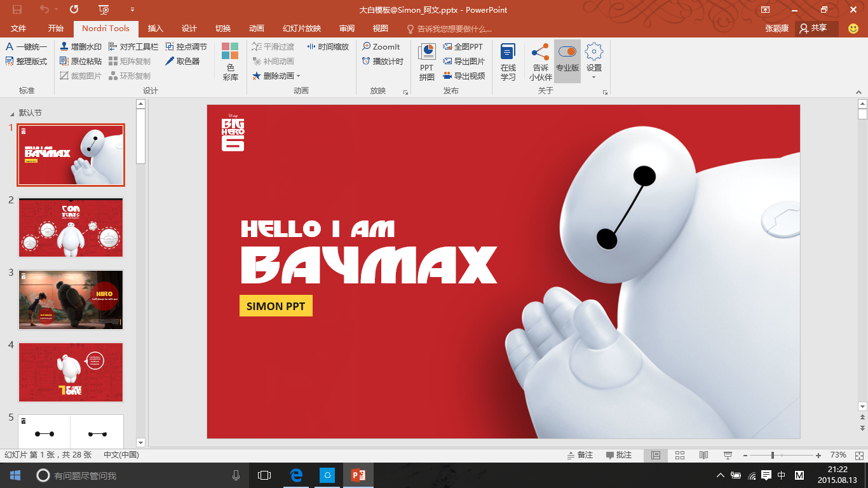Switch to the 视图 View tab

[x=381, y=29]
